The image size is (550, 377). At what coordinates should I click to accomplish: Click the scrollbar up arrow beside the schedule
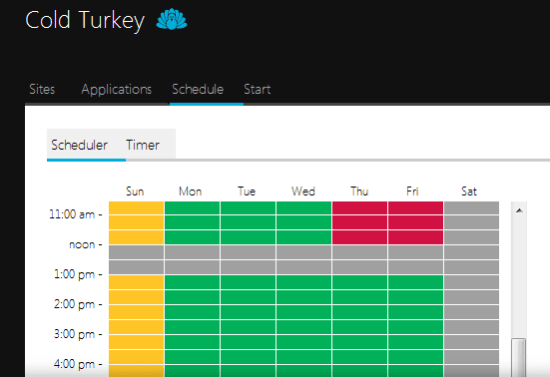[x=519, y=210]
